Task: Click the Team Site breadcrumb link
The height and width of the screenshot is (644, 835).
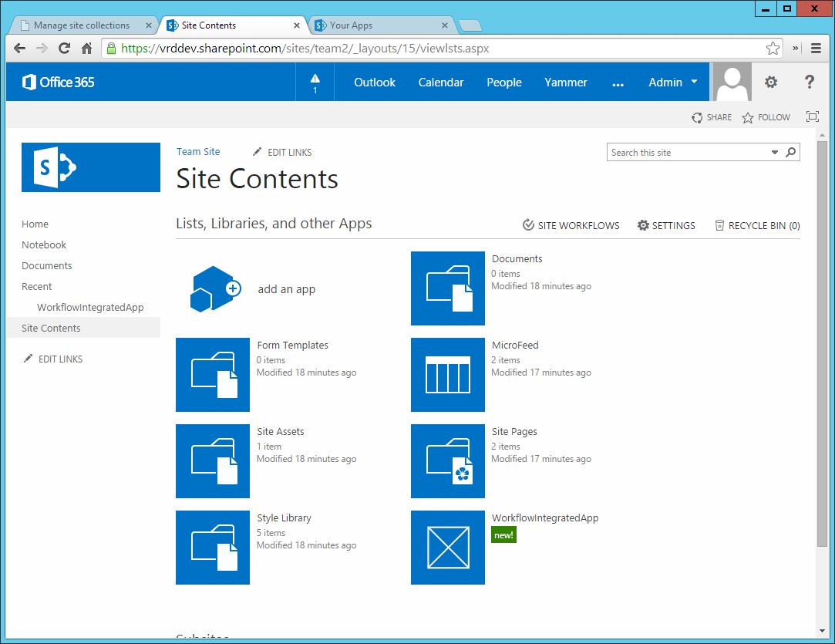Action: click(x=198, y=152)
